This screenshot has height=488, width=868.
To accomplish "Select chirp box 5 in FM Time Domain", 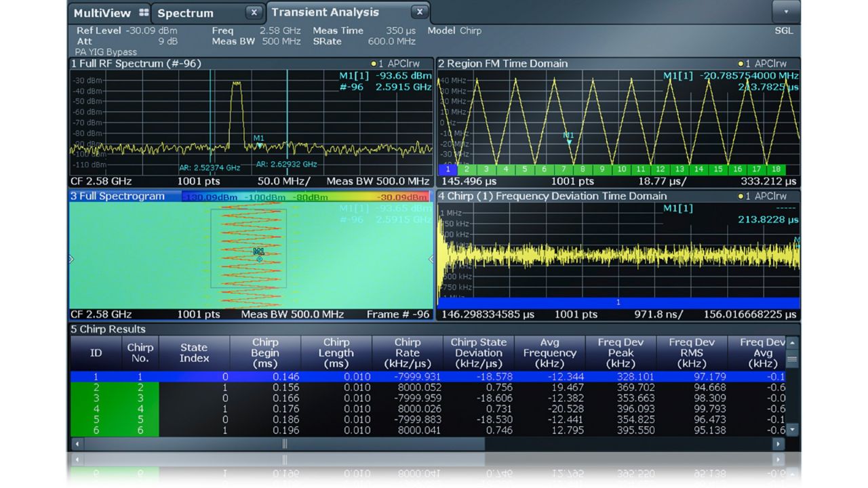I will click(x=525, y=169).
